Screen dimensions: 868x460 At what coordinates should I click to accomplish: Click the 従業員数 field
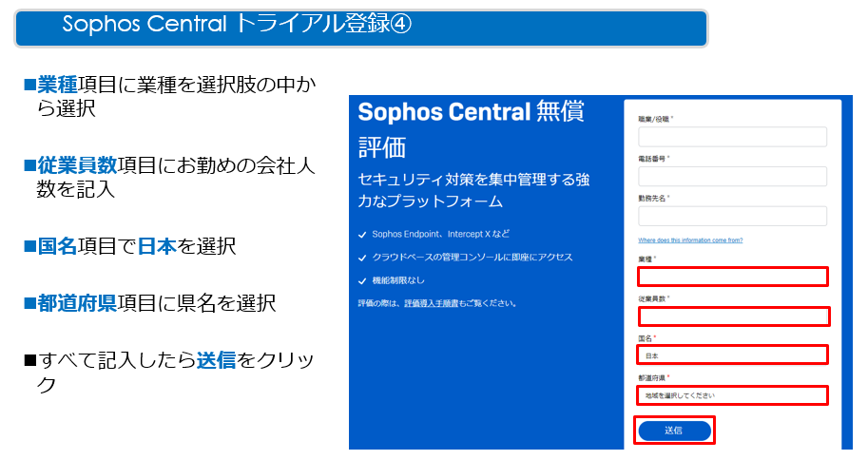734,316
